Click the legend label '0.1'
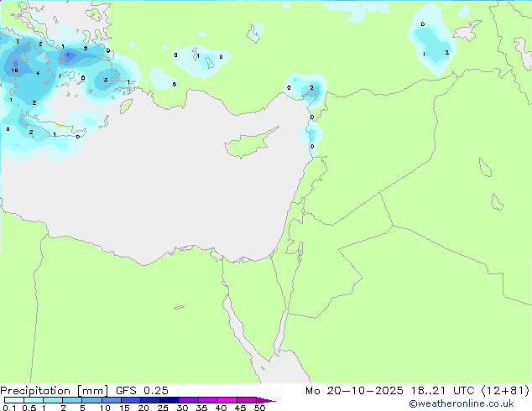This screenshot has width=532, height=411. click(x=9, y=408)
